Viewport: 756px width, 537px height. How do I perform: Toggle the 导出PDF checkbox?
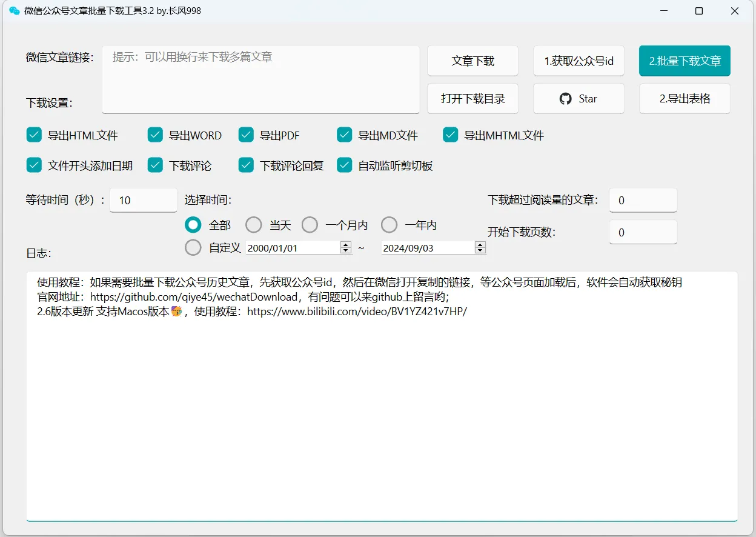tap(246, 135)
